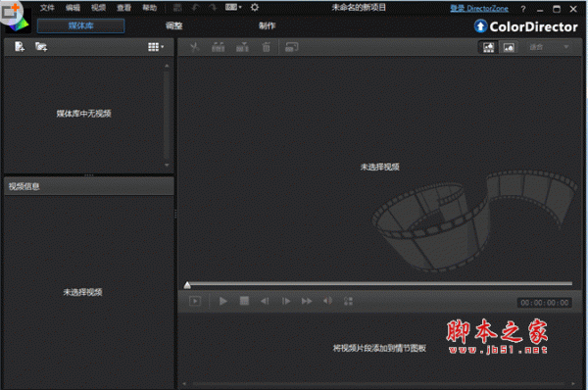Switch to the 制作 tab
The height and width of the screenshot is (390, 588).
(x=267, y=25)
